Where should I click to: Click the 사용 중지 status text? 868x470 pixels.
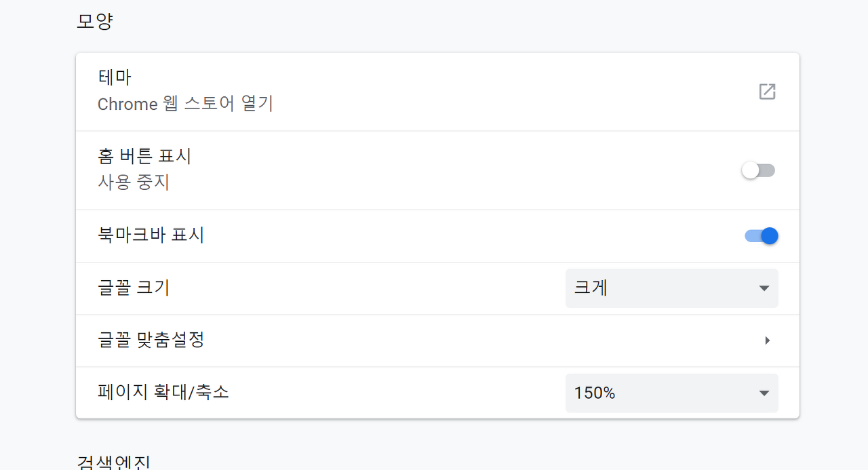(134, 182)
